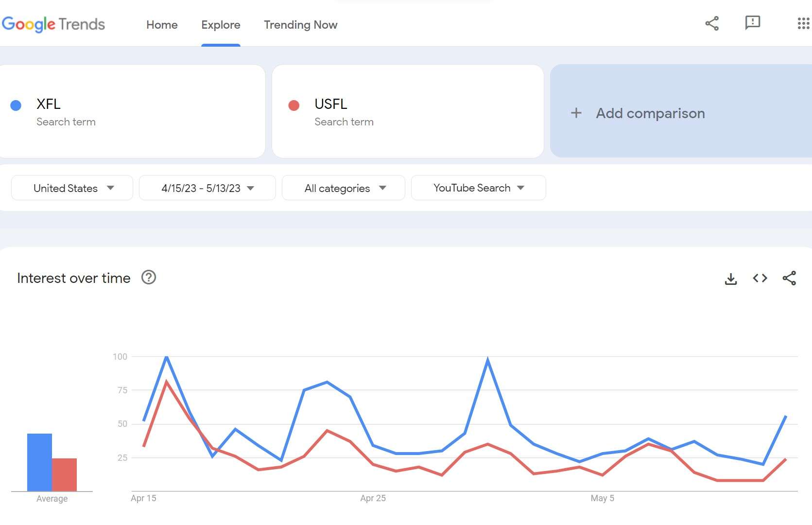Click the share icon in top header
Screen dimensions: 812x525
[712, 23]
